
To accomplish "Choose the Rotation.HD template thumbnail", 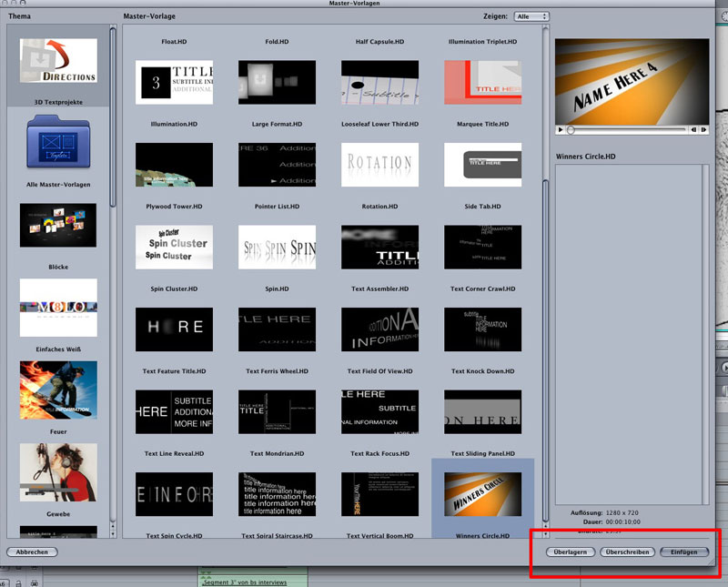I will coord(379,164).
